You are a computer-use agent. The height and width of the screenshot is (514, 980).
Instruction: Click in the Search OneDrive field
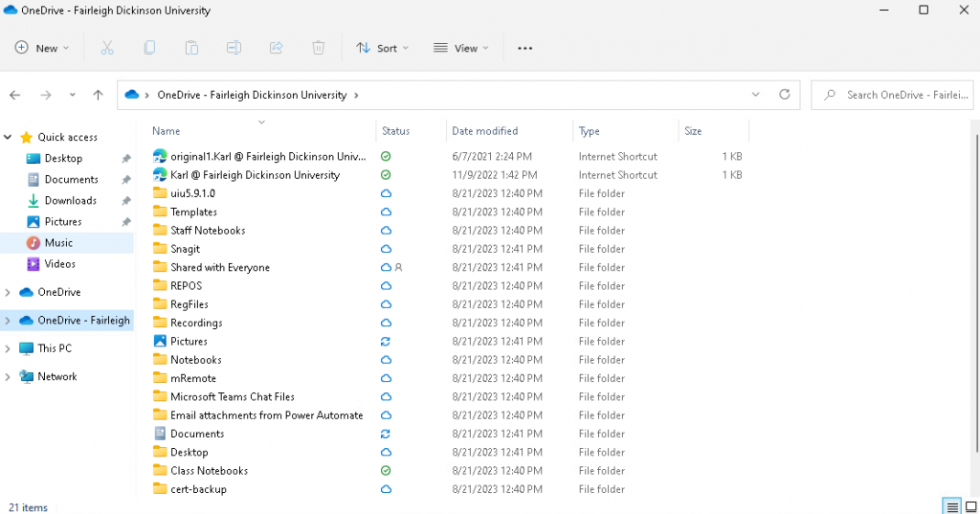click(893, 95)
